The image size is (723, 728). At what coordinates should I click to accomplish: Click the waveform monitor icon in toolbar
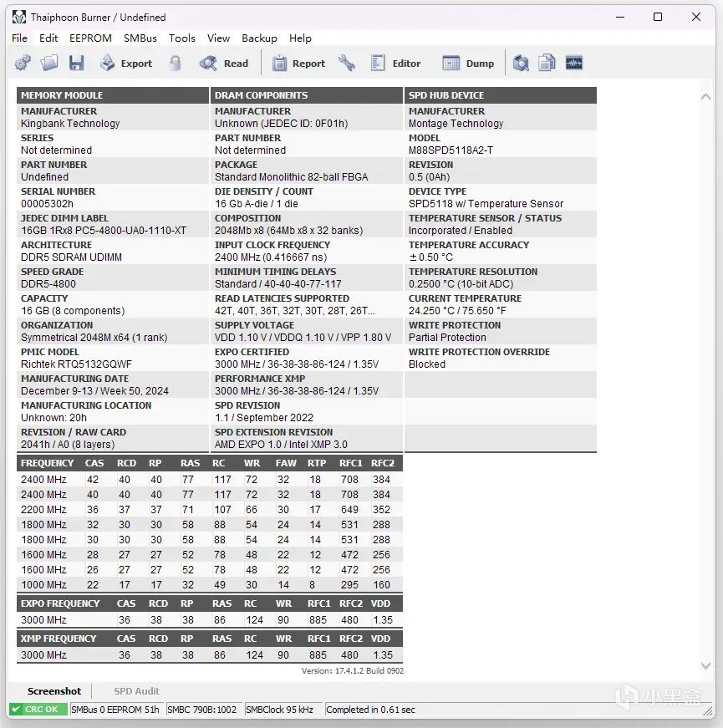click(x=573, y=63)
